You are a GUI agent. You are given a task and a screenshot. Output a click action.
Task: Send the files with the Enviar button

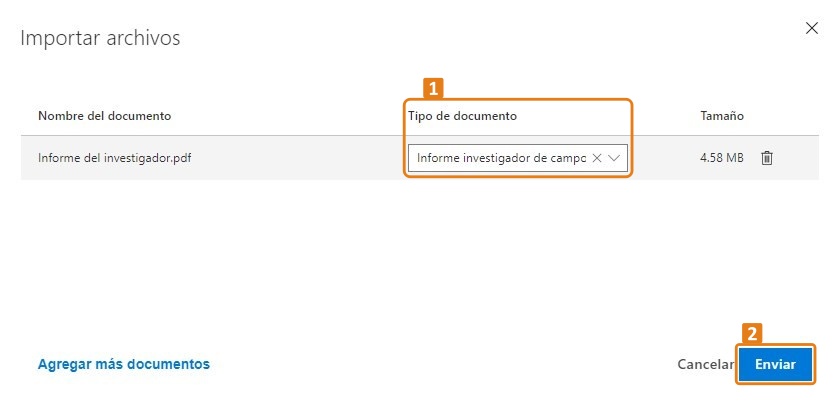click(775, 364)
